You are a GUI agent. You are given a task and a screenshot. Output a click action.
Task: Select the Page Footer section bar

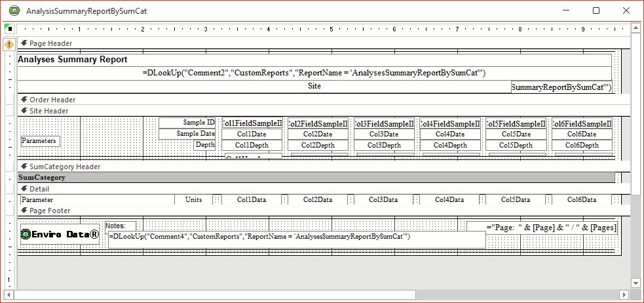[x=324, y=211]
